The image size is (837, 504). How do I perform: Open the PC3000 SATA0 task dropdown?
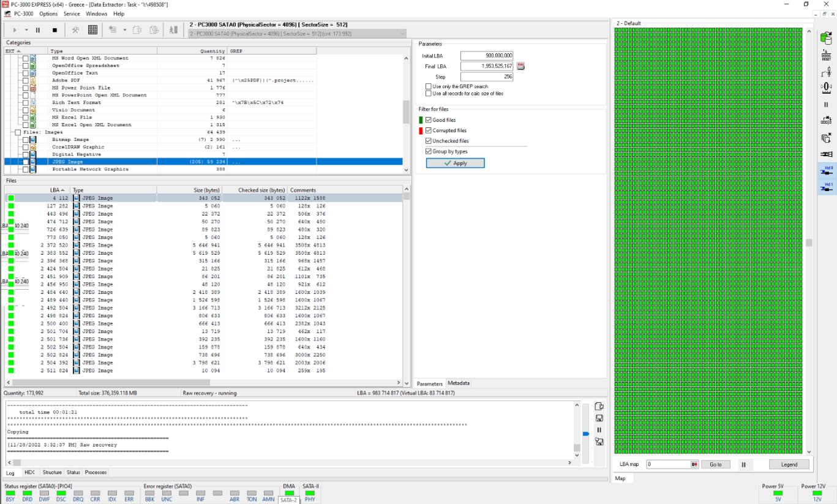pyautogui.click(x=297, y=34)
